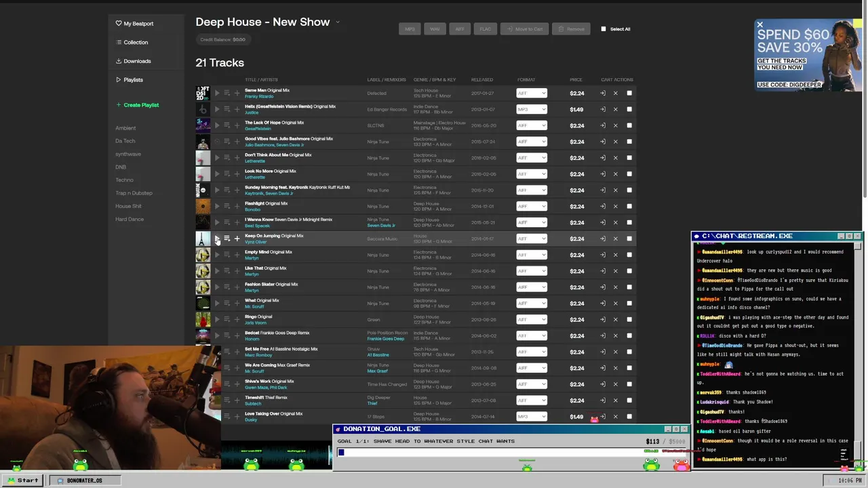Screen dimensions: 868x488
Task: Open My Beatport in sidebar
Action: [x=134, y=24]
